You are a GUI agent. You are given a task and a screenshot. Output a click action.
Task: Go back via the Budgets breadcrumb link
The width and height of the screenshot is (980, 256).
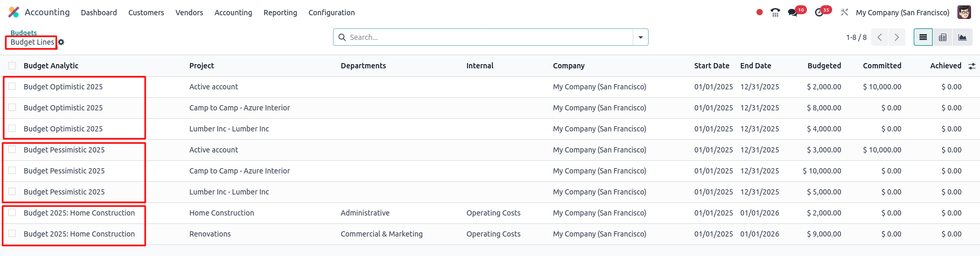[x=24, y=33]
